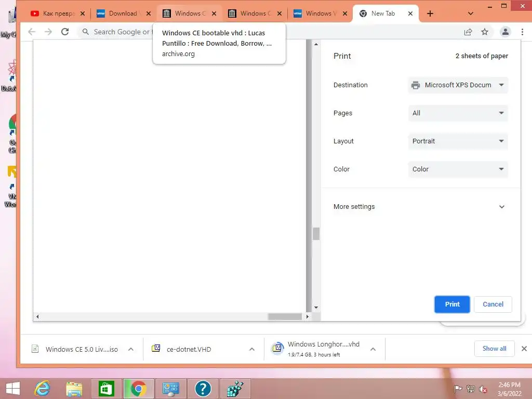The width and height of the screenshot is (532, 399).
Task: Click the blue Print button
Action: (x=452, y=304)
